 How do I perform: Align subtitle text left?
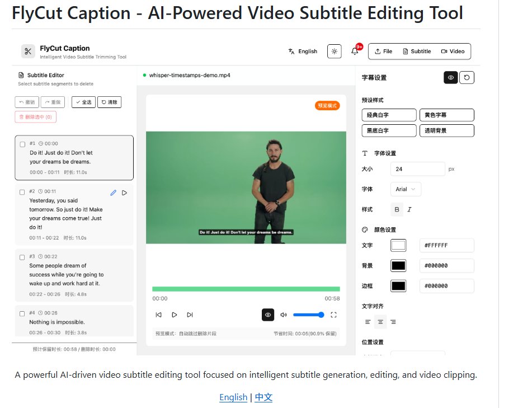pos(368,322)
